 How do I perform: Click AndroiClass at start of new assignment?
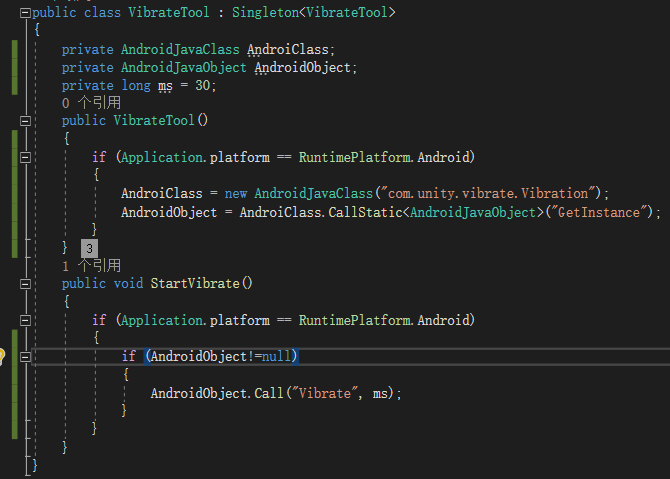click(162, 194)
